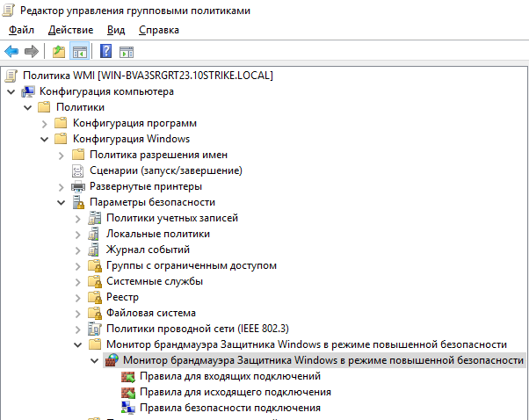
Task: Click the connection security rules icon
Action: point(128,408)
